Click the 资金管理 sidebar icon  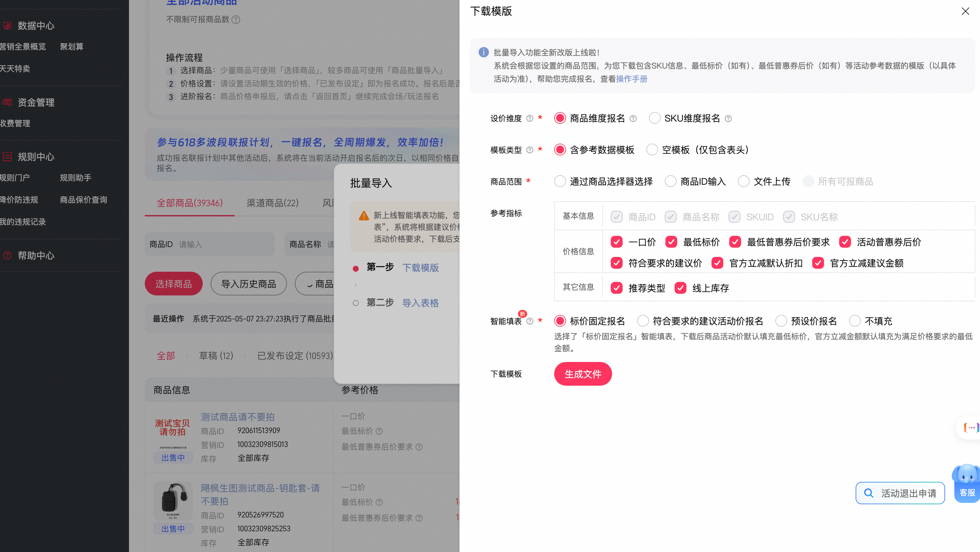pos(7,102)
